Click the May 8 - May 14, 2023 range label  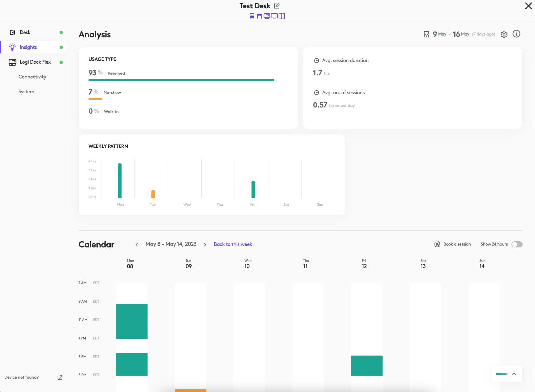171,244
